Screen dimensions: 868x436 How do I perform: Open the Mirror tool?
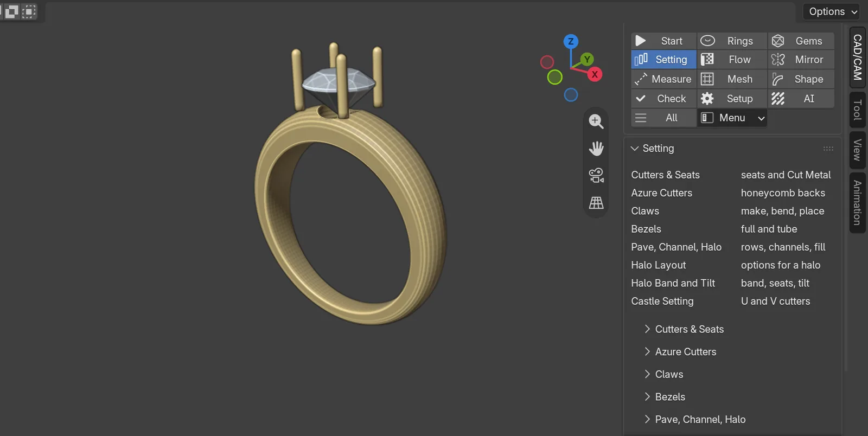[801, 60]
